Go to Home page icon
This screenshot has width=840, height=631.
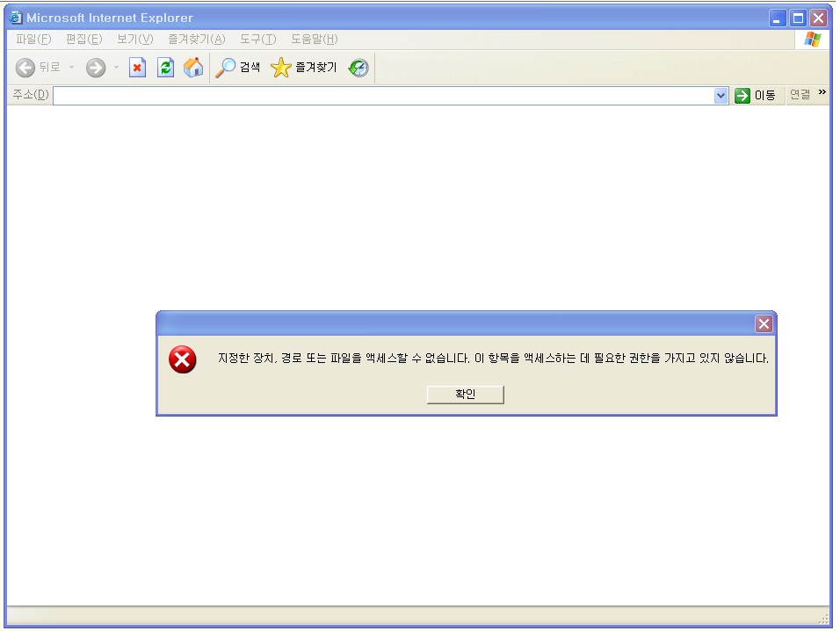pos(193,68)
